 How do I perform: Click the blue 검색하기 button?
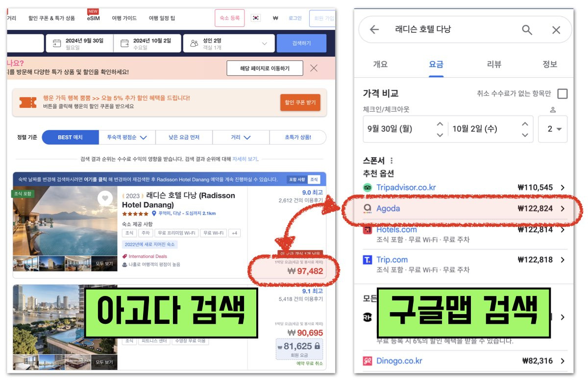tap(301, 44)
